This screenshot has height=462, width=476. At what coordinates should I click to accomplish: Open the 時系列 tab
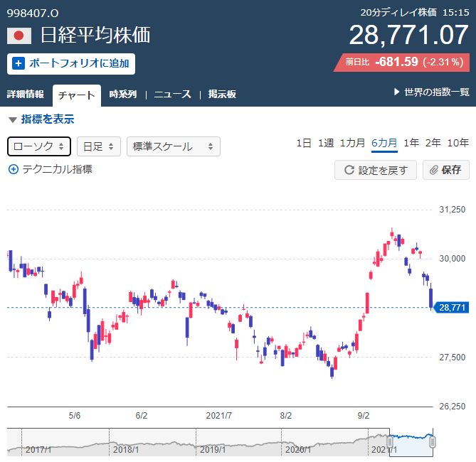[x=122, y=95]
